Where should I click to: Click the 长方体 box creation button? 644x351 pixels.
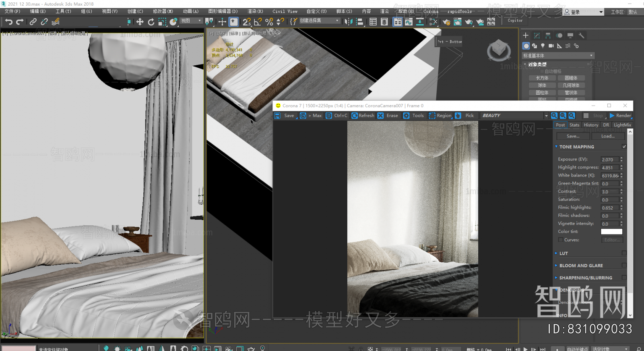point(542,78)
